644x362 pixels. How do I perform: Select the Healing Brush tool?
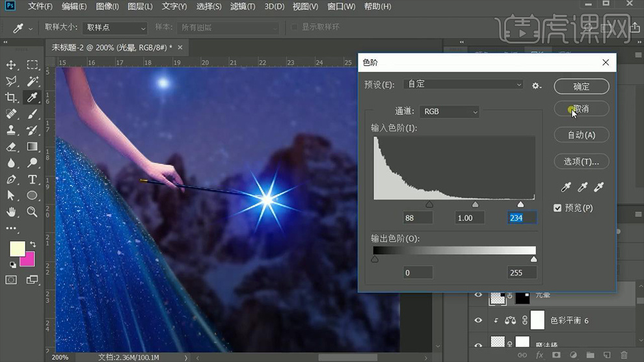11,114
